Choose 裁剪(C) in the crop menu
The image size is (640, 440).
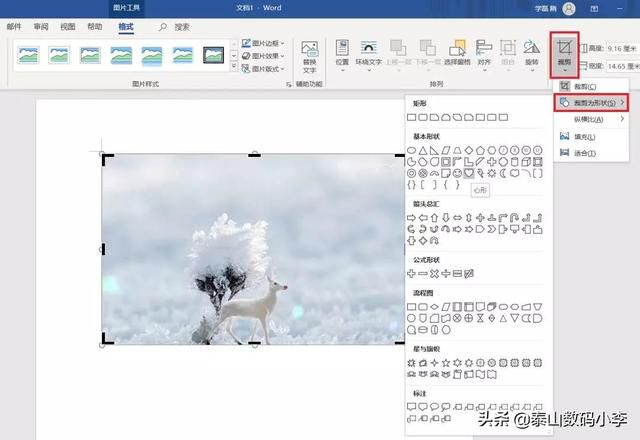click(591, 86)
